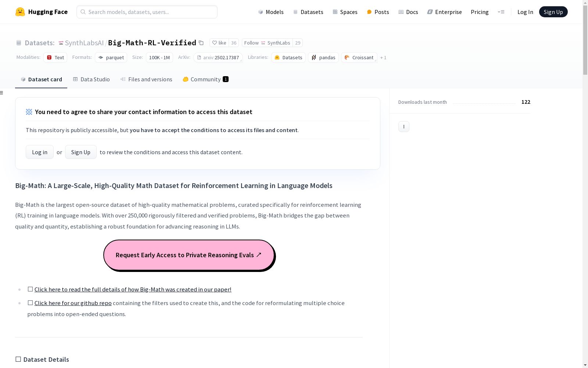Click the like count 36
This screenshot has height=368, width=588.
pyautogui.click(x=234, y=43)
